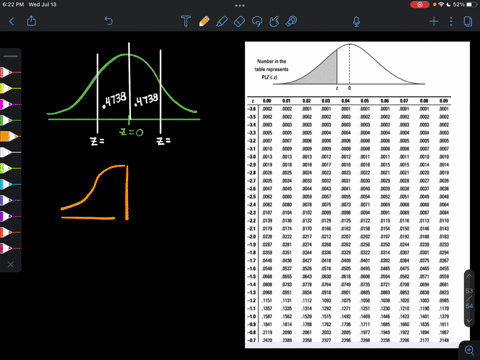Tap the 'Number in the table represents' caption

coord(271,69)
